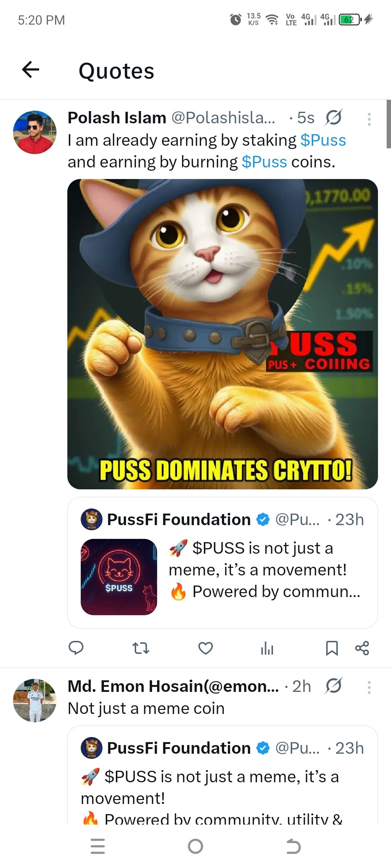Open three-dot menu on Polash Islam's post
391x868 pixels.
[x=369, y=119]
